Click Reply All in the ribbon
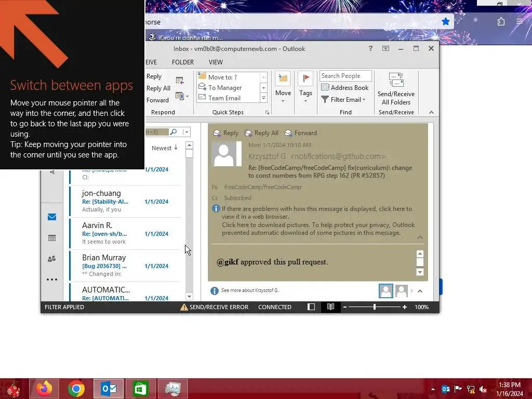 [x=158, y=88]
